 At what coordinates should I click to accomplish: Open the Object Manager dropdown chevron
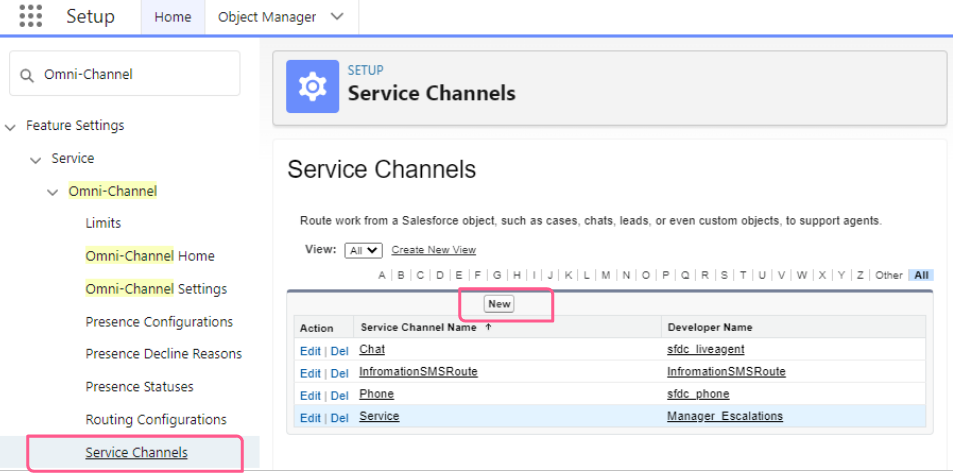tap(337, 17)
